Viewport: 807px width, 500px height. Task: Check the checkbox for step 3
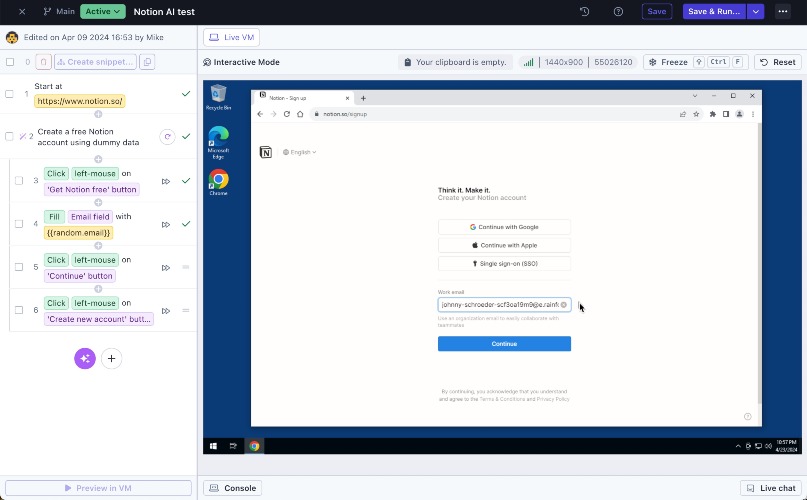(x=19, y=181)
